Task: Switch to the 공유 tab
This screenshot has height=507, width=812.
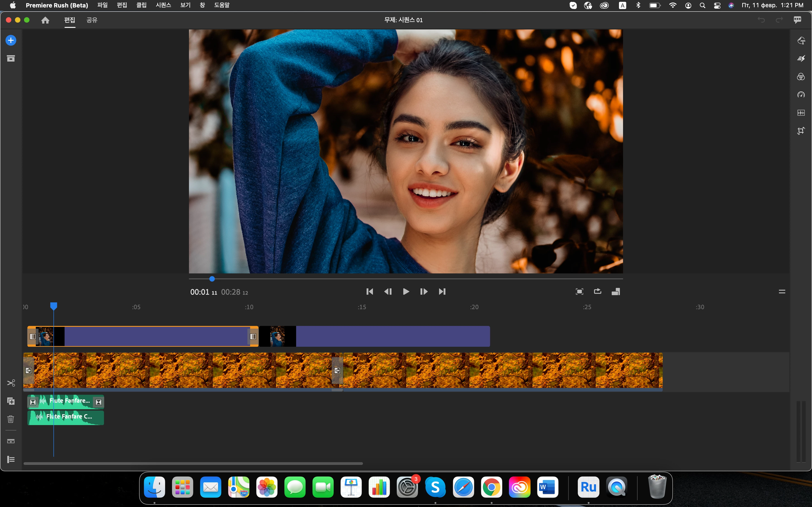Action: [92, 20]
